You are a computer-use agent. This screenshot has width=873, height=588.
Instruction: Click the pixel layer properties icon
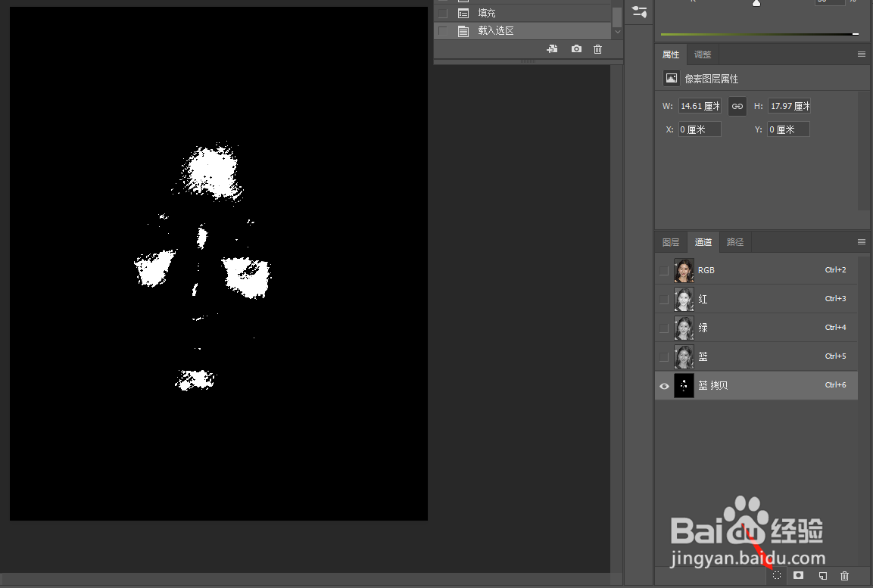(x=672, y=79)
